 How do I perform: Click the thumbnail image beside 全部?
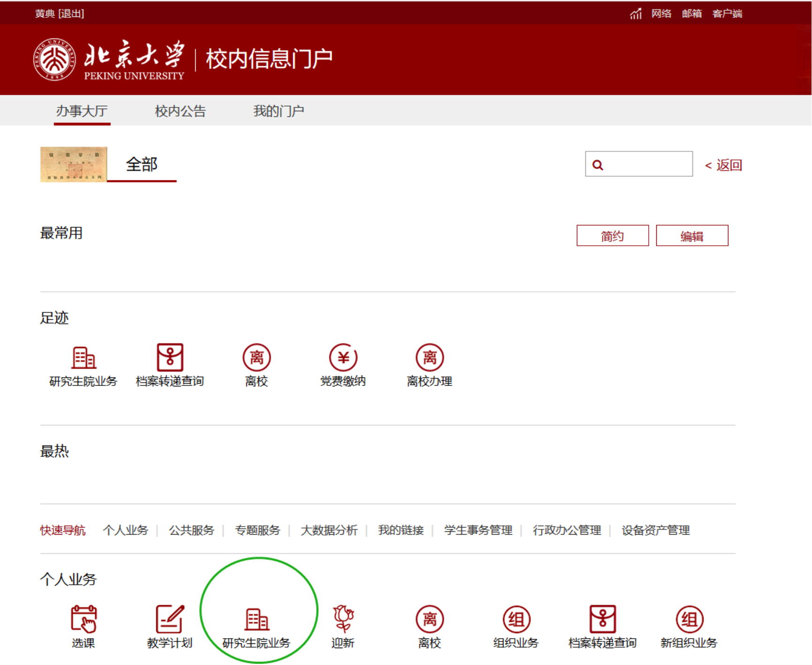74,164
